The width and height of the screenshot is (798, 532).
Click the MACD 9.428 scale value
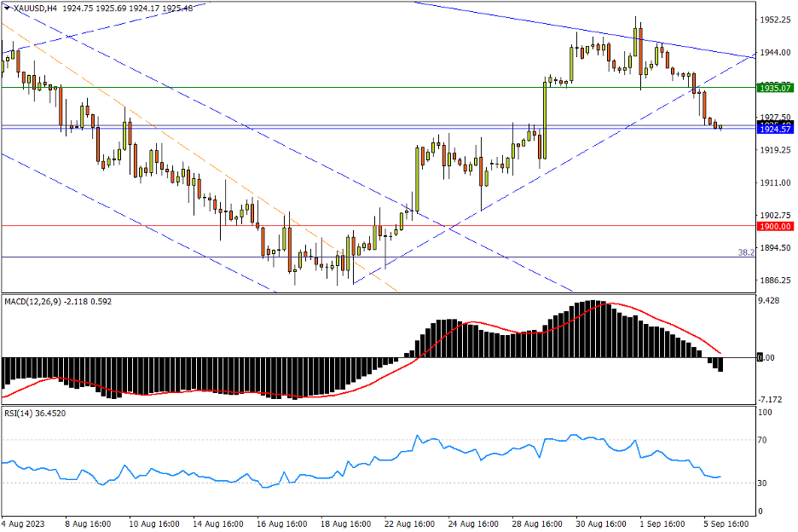click(x=770, y=301)
